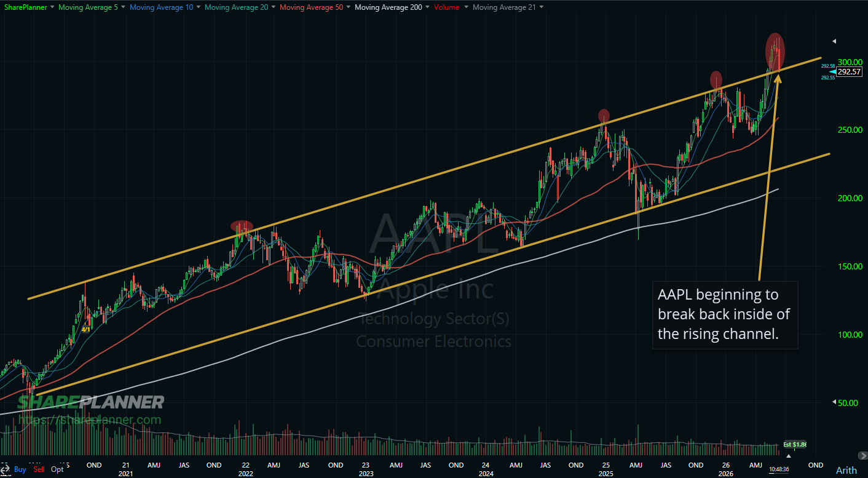Click the 200.00 price axis label

click(x=851, y=198)
